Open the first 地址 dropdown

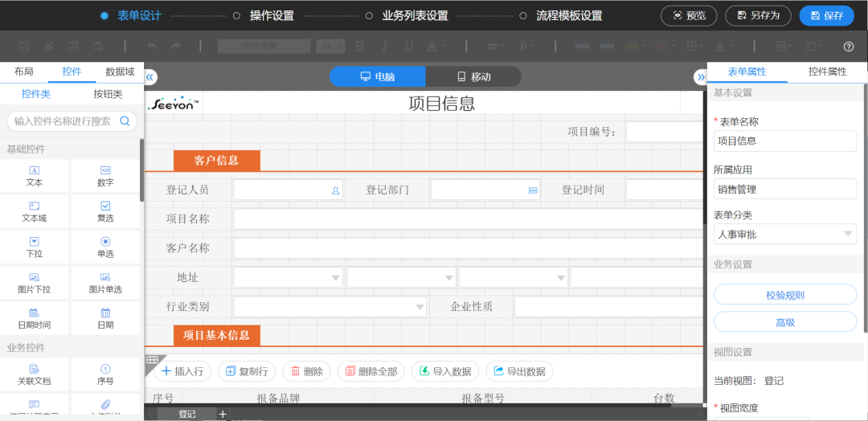[288, 278]
